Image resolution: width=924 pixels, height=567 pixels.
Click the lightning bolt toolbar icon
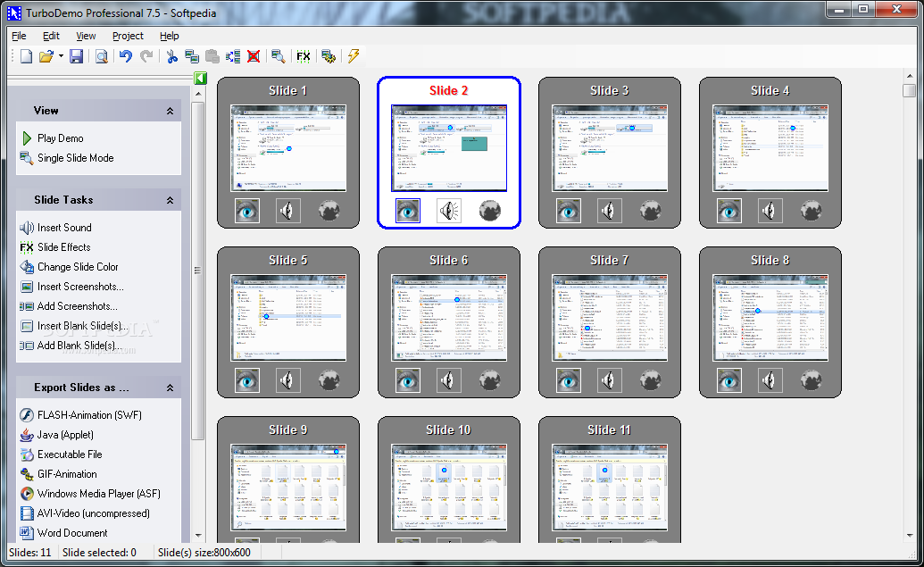pos(354,56)
